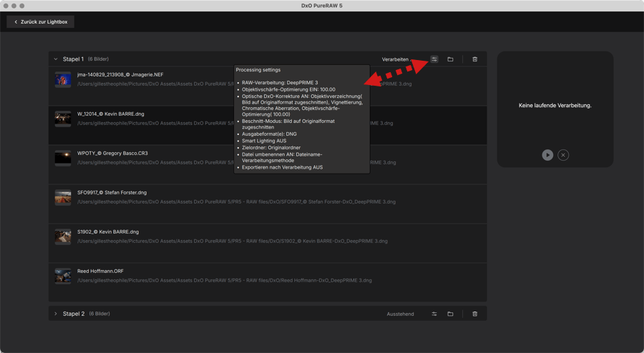This screenshot has height=353, width=644.
Task: Go back via Zurück zur Lightbox button
Action: point(40,21)
